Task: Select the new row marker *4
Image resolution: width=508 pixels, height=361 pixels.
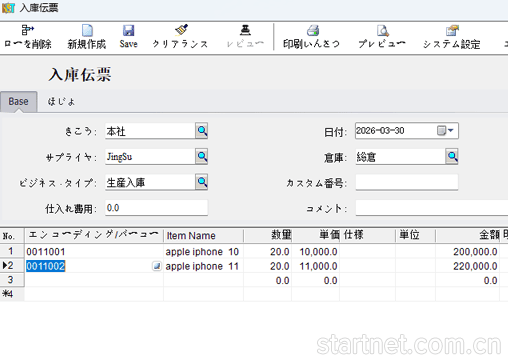Action: tap(12, 294)
